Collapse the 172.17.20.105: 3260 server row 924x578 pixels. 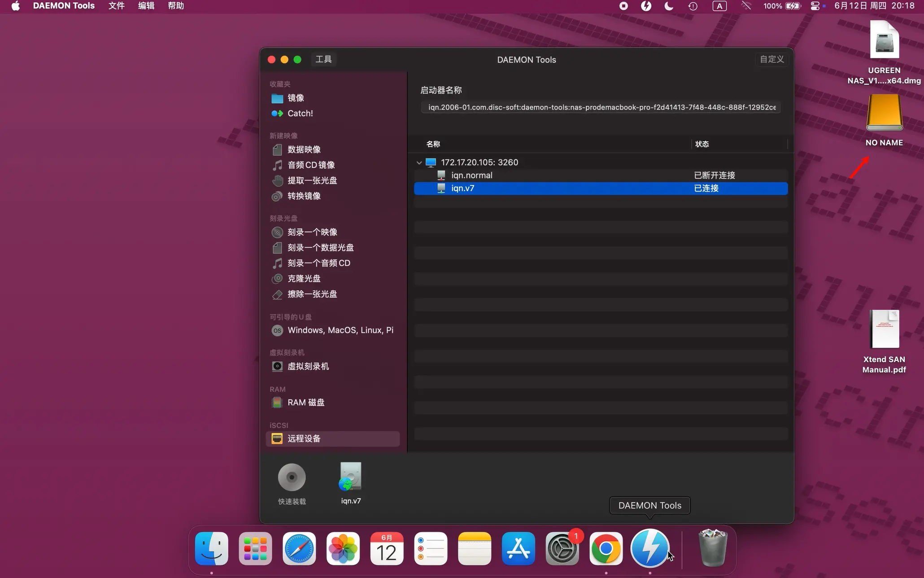click(419, 162)
